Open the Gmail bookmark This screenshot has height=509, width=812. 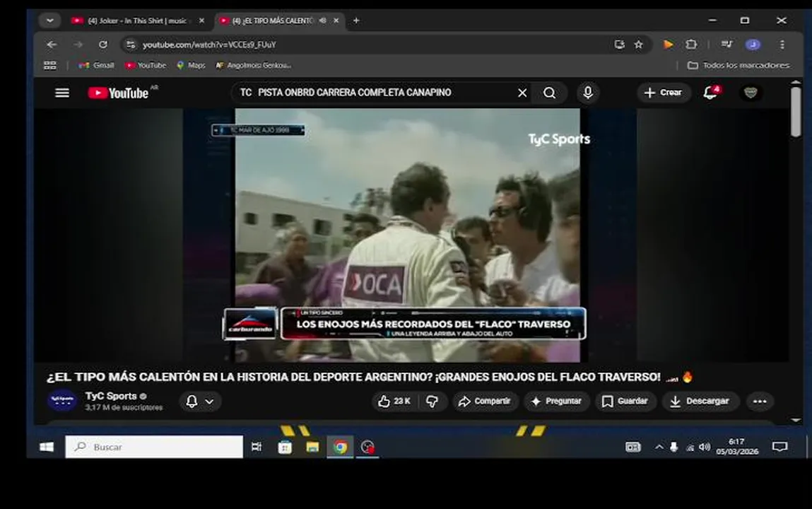coord(96,65)
